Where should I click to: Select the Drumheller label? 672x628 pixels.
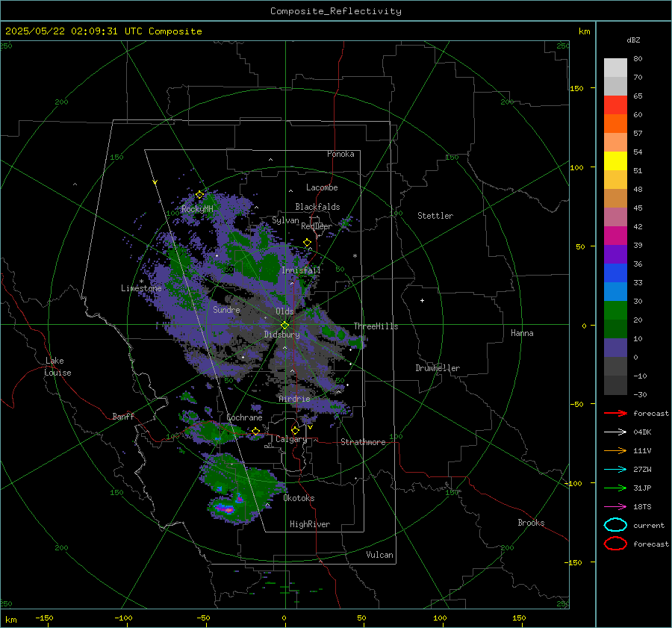(438, 368)
